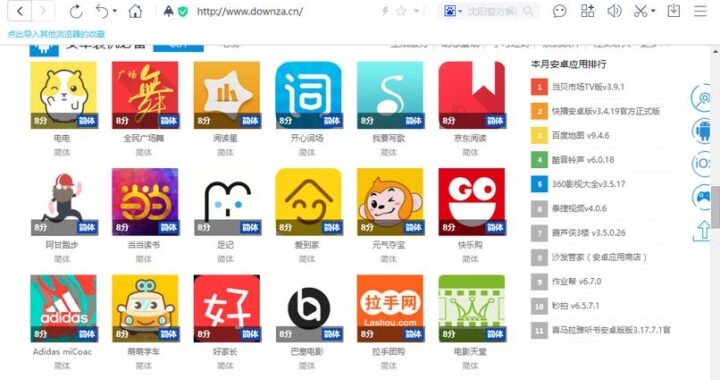
Task: Open ranking item 作业帮 v6.7.0
Action: click(576, 281)
